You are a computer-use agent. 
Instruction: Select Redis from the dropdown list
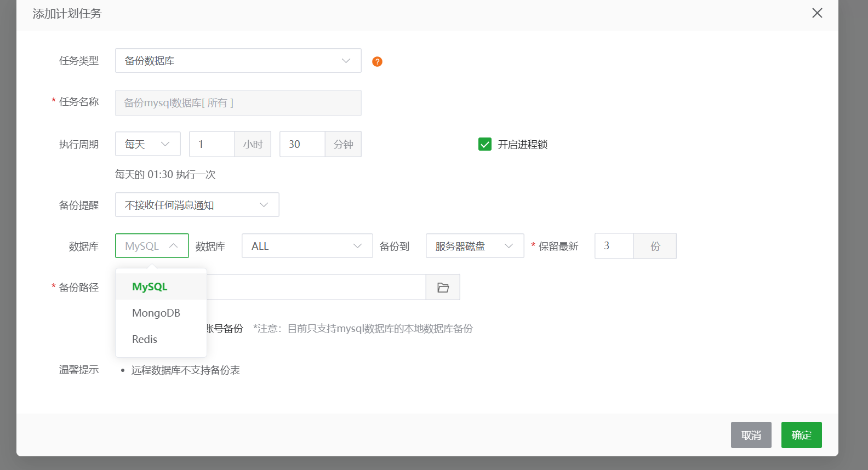[x=161, y=339]
